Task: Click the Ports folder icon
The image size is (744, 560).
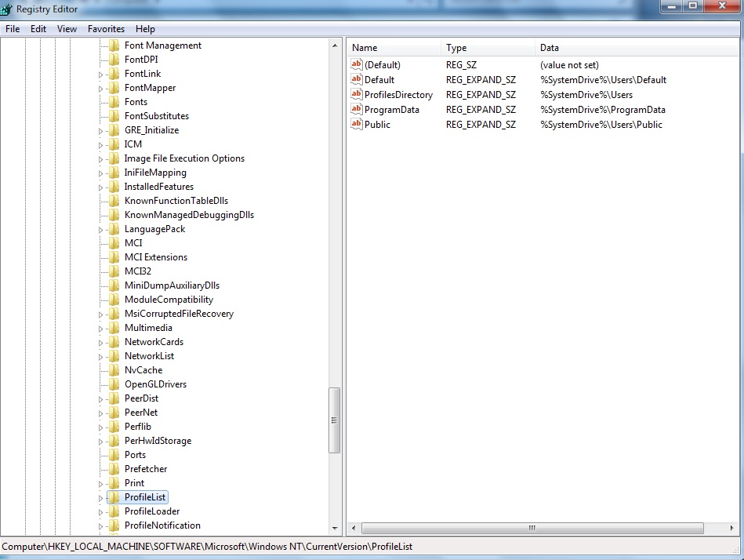Action: click(x=114, y=455)
